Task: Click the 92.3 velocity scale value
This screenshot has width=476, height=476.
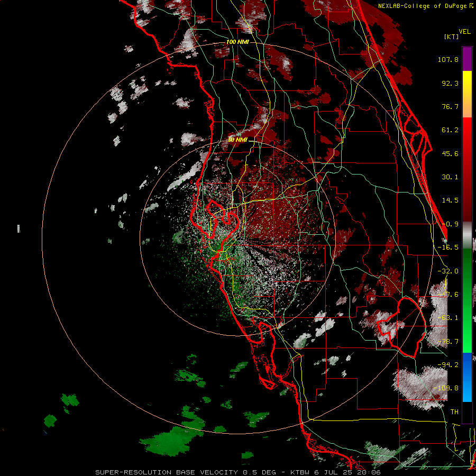Action: 450,83
